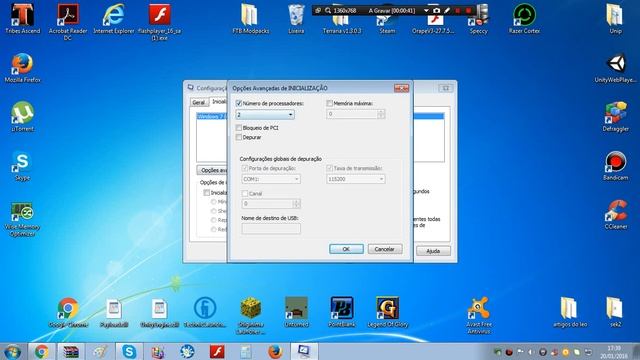Open the Unip folder on the desktop

[615, 19]
